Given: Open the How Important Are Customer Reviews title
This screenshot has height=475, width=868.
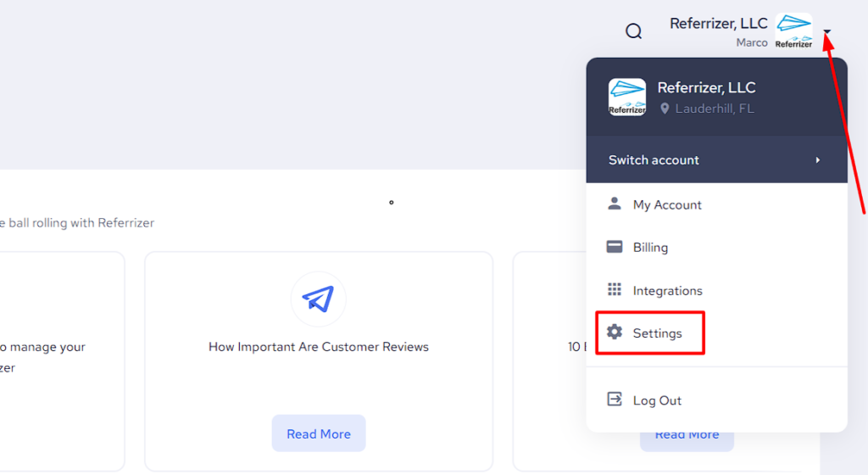Looking at the screenshot, I should (x=319, y=347).
